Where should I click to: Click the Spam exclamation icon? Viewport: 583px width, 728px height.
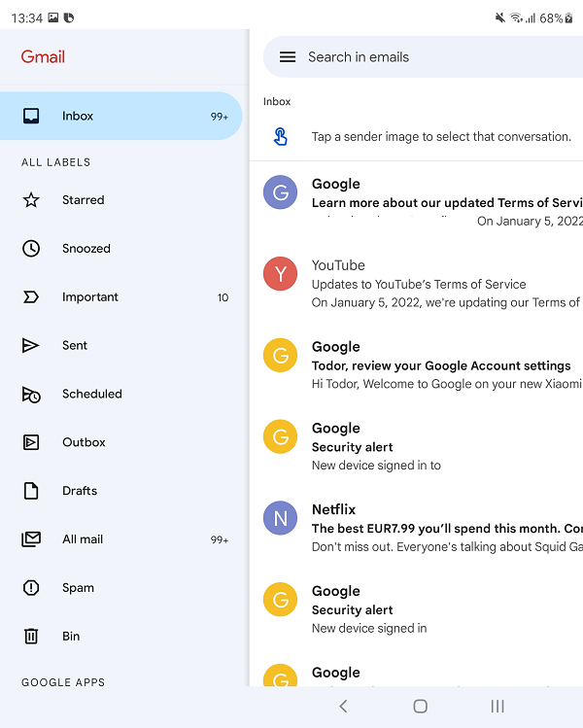(x=31, y=587)
